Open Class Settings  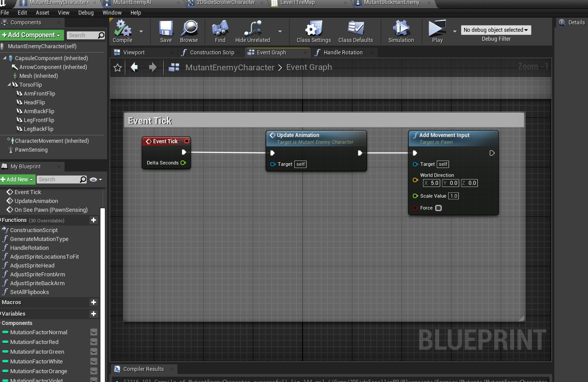pyautogui.click(x=314, y=31)
